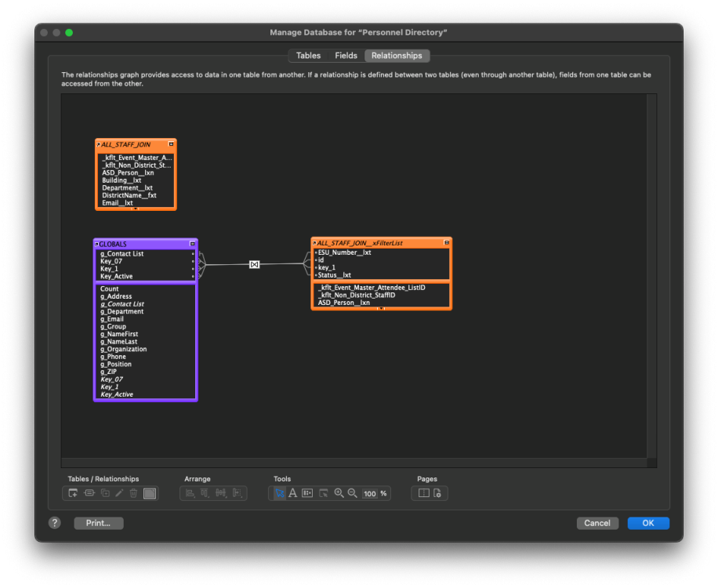Image resolution: width=718 pixels, height=588 pixels.
Task: Collapse the ALL_STAFF_JOIN__xFilterList table box
Action: (x=447, y=243)
